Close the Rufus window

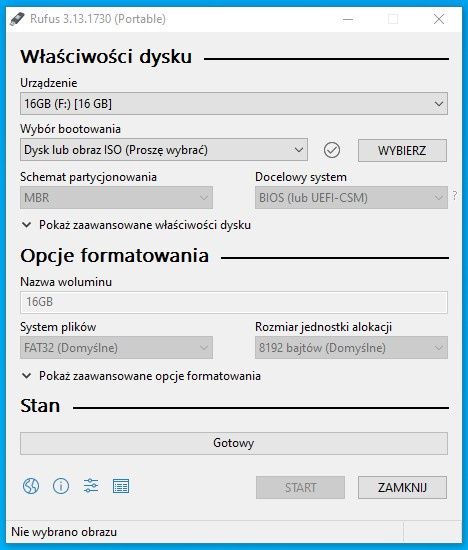click(439, 19)
